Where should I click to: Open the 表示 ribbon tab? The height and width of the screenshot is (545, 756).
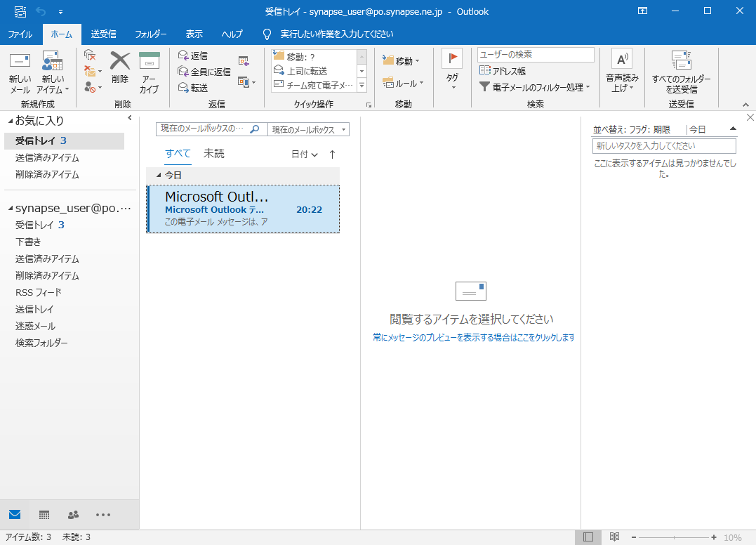pyautogui.click(x=194, y=34)
